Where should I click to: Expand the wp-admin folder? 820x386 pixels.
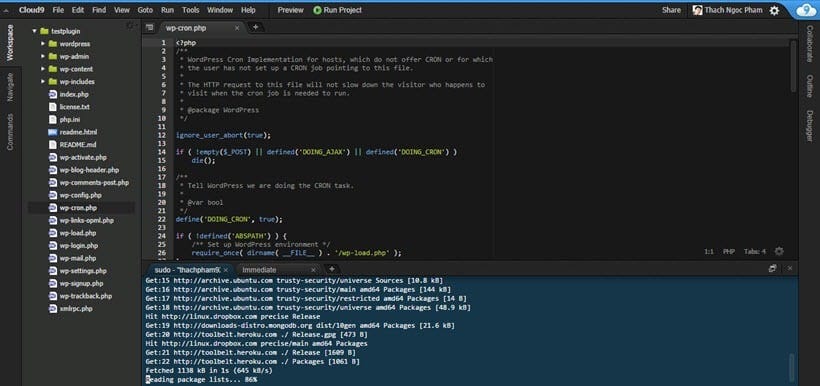(43, 56)
